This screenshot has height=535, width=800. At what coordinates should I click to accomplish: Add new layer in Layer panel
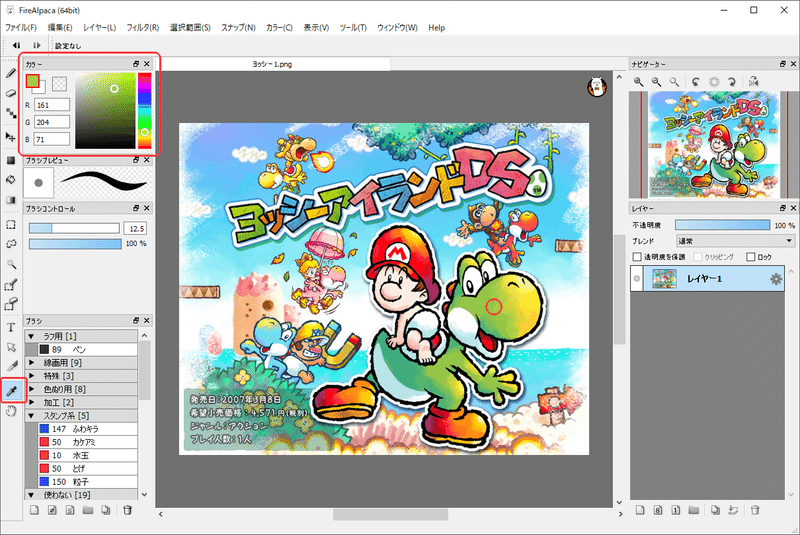click(640, 509)
